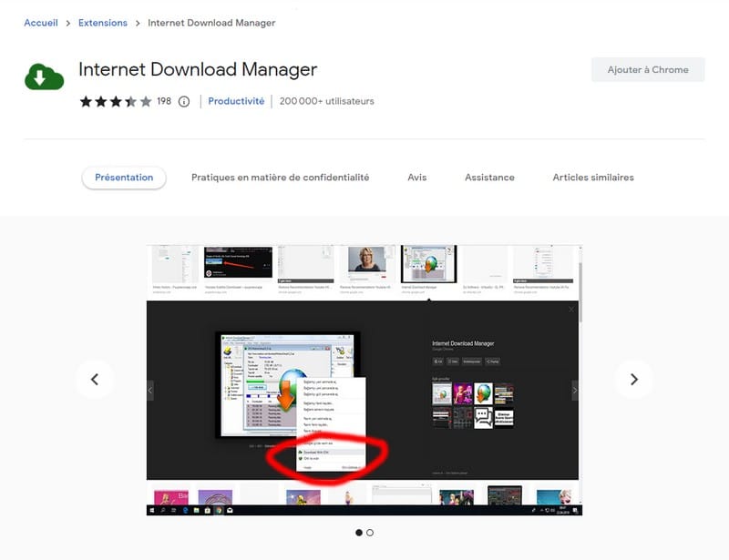Click the orange download arrow graphic in the preview
This screenshot has height=560, width=729.
[x=286, y=393]
